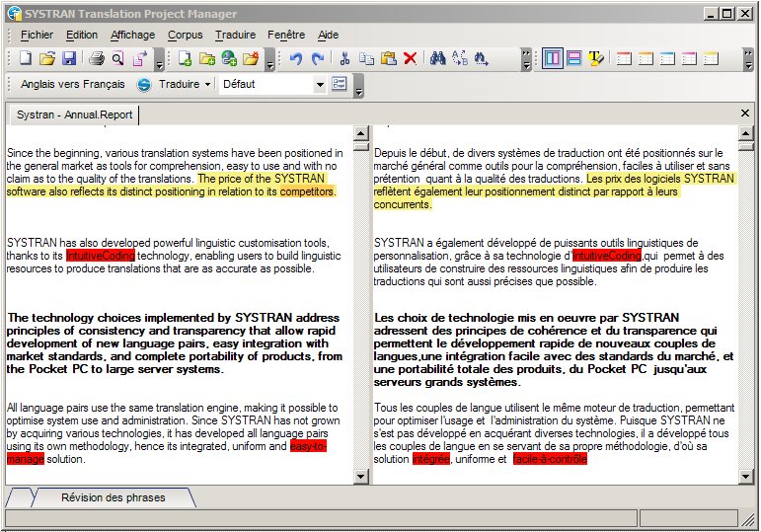Click highlighted IntuitiveCoding in French text

[x=607, y=256]
